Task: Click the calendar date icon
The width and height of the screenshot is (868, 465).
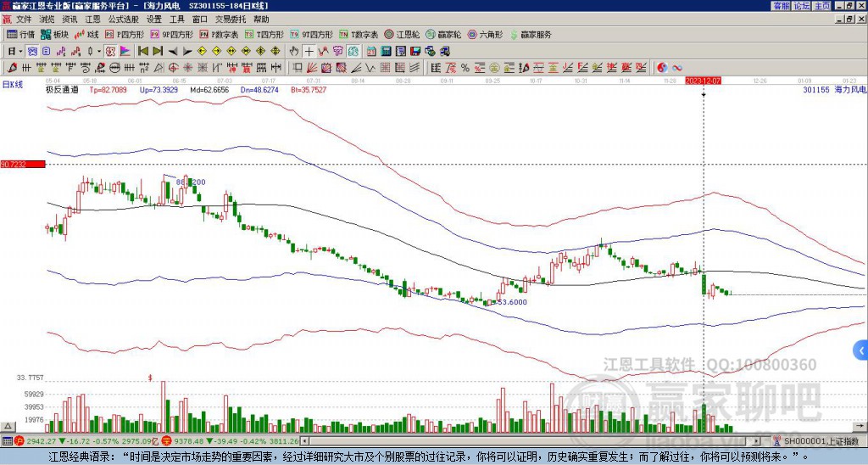Action: coord(371,52)
